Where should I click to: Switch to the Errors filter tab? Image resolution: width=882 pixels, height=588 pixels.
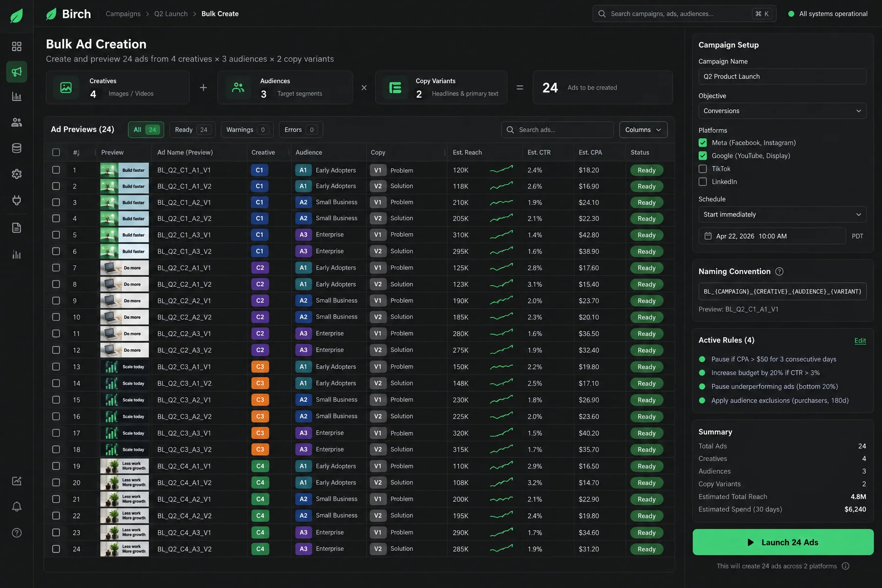(301, 130)
